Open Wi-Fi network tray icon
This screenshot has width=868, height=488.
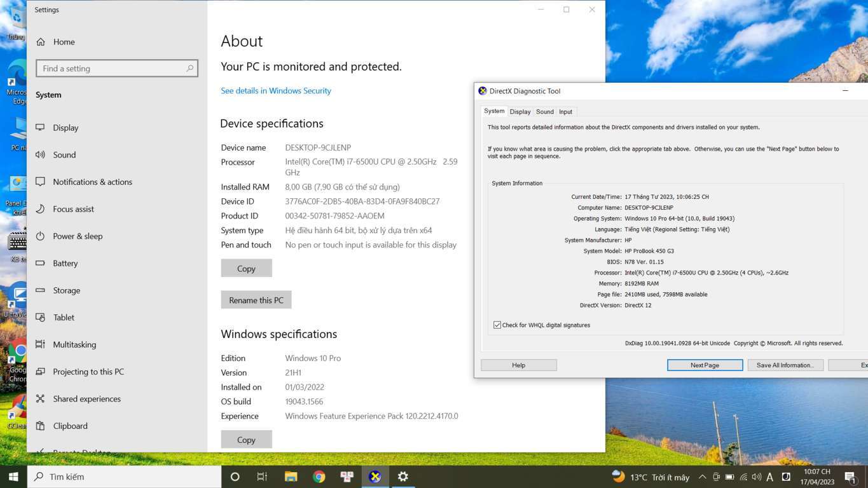(743, 477)
